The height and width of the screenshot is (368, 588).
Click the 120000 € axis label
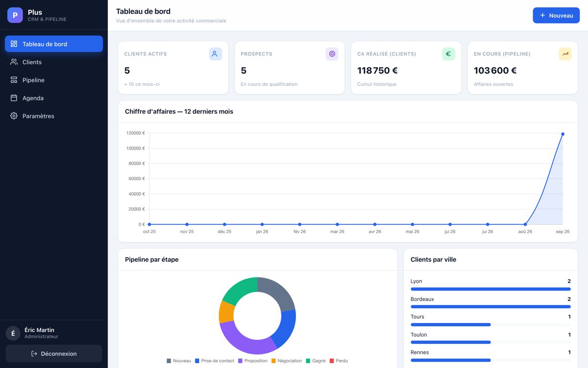click(135, 133)
